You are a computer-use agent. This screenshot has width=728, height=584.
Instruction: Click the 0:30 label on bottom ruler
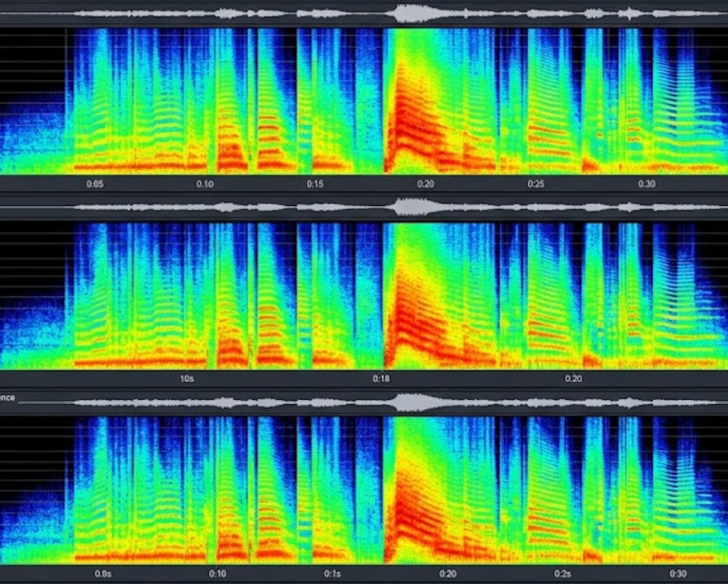pos(679,574)
